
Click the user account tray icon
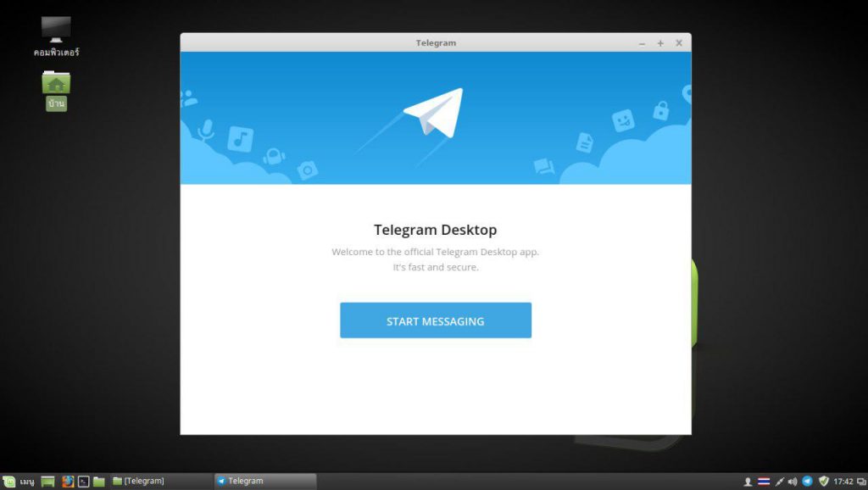coord(748,482)
